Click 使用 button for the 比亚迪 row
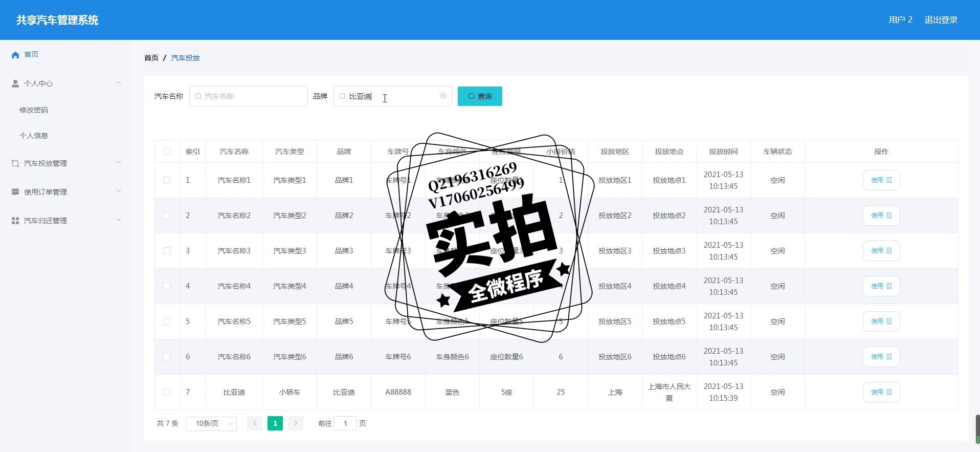 [881, 392]
